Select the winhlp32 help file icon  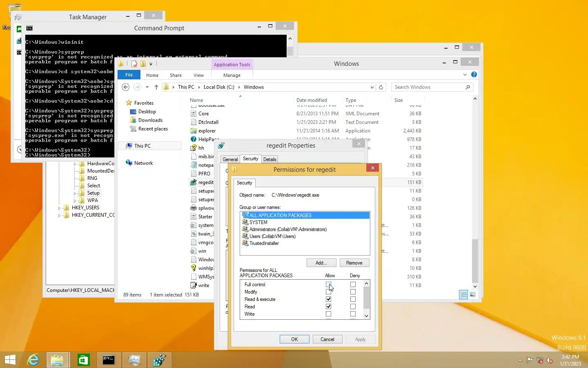[194, 268]
